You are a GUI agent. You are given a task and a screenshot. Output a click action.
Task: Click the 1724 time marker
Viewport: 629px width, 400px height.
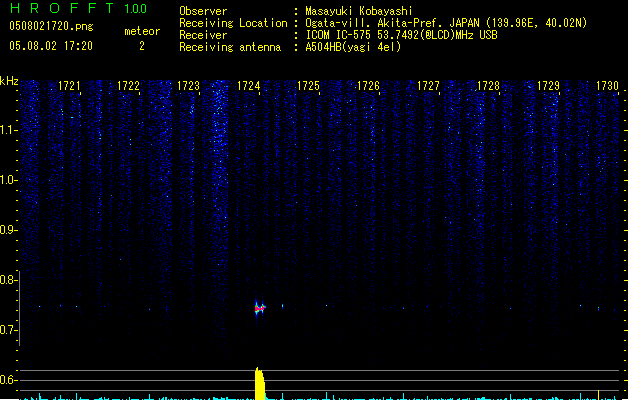click(249, 87)
